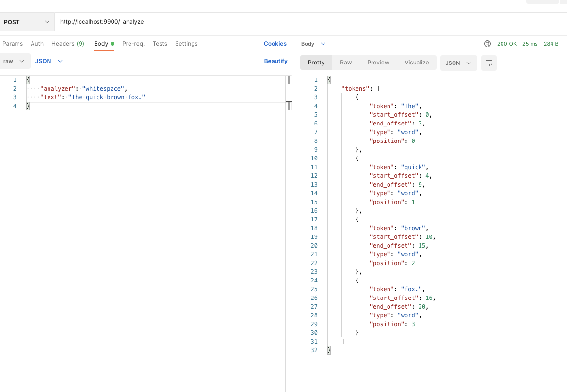Open the Params tab

[x=12, y=43]
